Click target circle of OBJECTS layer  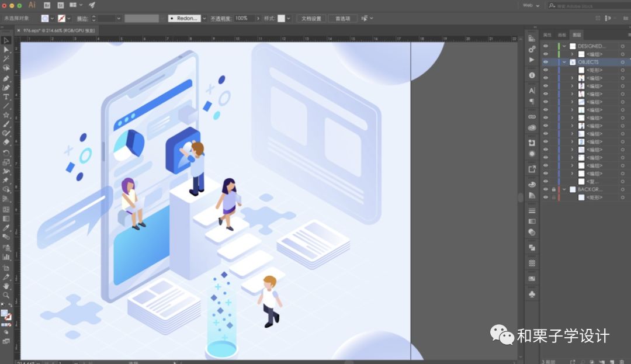click(x=622, y=62)
